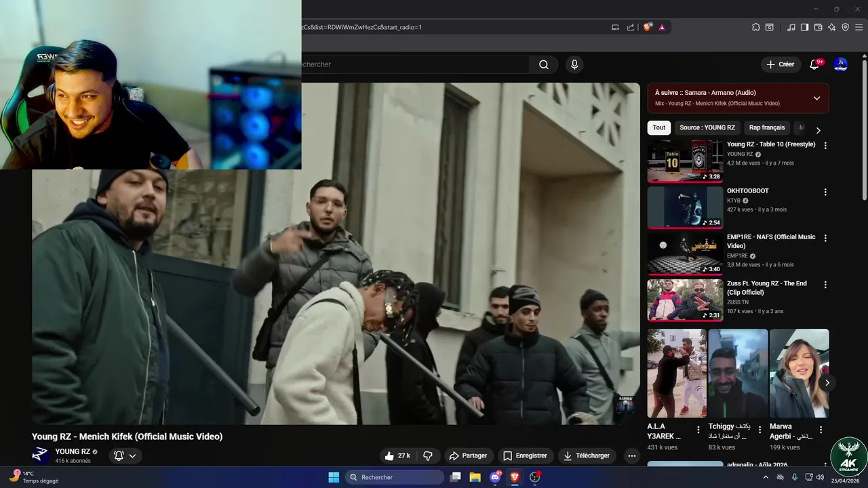Open the OKHTOOBOOT video thumbnail
The height and width of the screenshot is (488, 868).
coord(685,207)
